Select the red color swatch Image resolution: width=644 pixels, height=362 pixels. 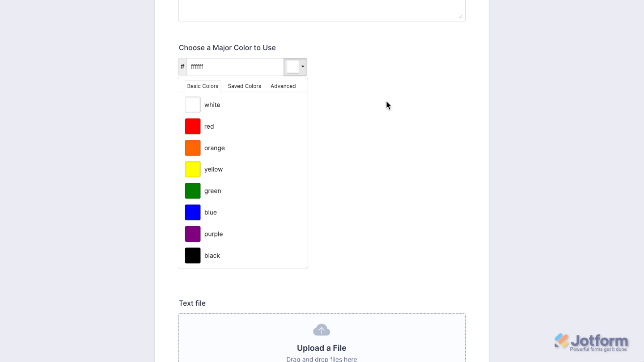[192, 126]
